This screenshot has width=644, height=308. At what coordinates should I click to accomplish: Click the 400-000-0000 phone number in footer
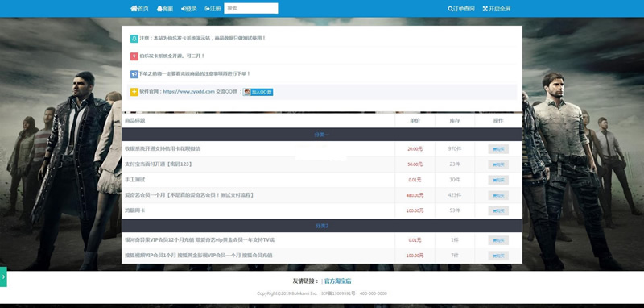[374, 293]
